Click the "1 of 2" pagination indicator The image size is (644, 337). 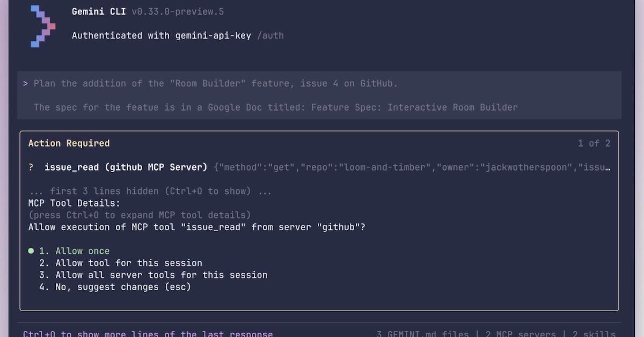pos(594,143)
